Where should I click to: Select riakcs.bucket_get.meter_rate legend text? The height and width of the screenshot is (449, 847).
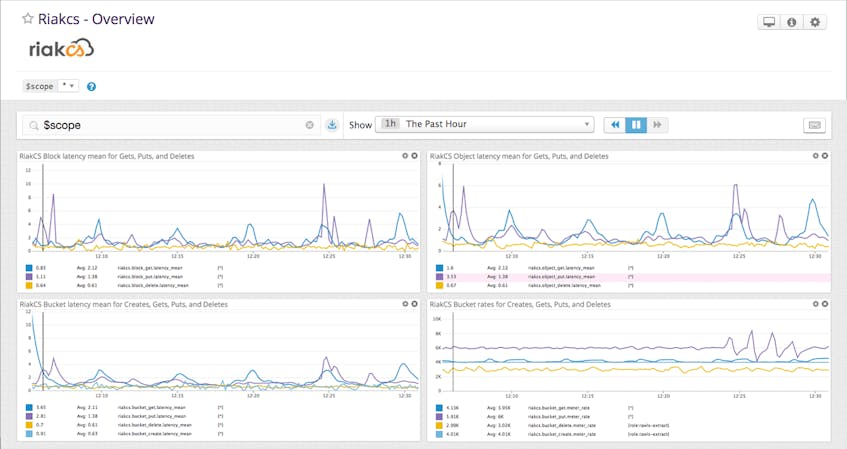click(559, 408)
